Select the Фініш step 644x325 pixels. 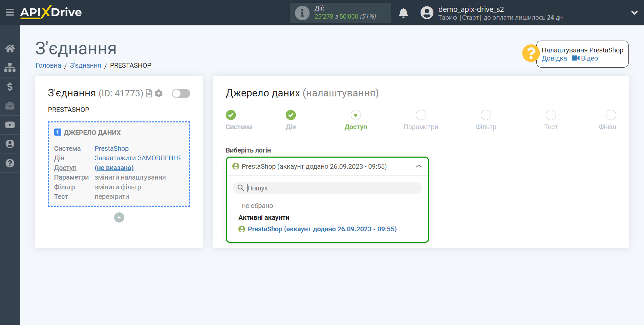click(x=611, y=115)
